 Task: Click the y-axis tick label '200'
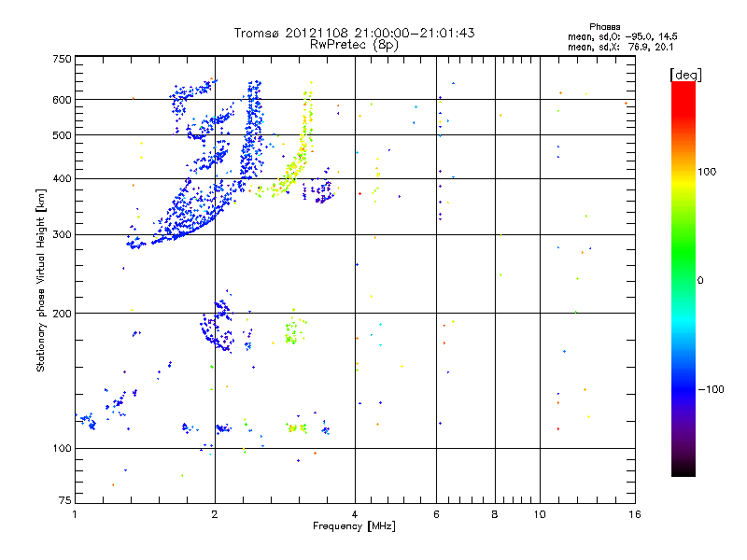pyautogui.click(x=62, y=314)
